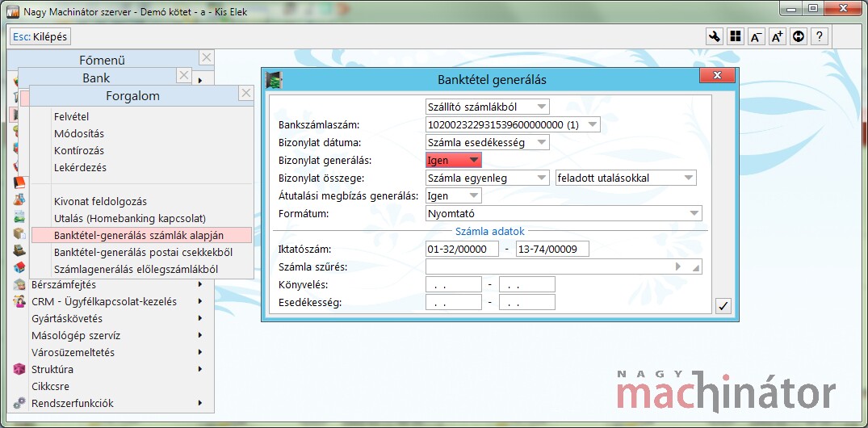Close the Bank submenu panel
The height and width of the screenshot is (428, 868).
tap(184, 75)
